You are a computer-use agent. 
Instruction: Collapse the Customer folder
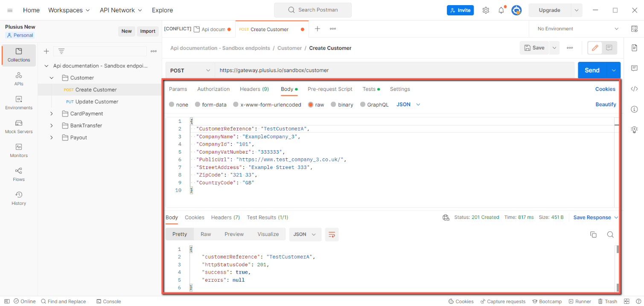[52, 78]
